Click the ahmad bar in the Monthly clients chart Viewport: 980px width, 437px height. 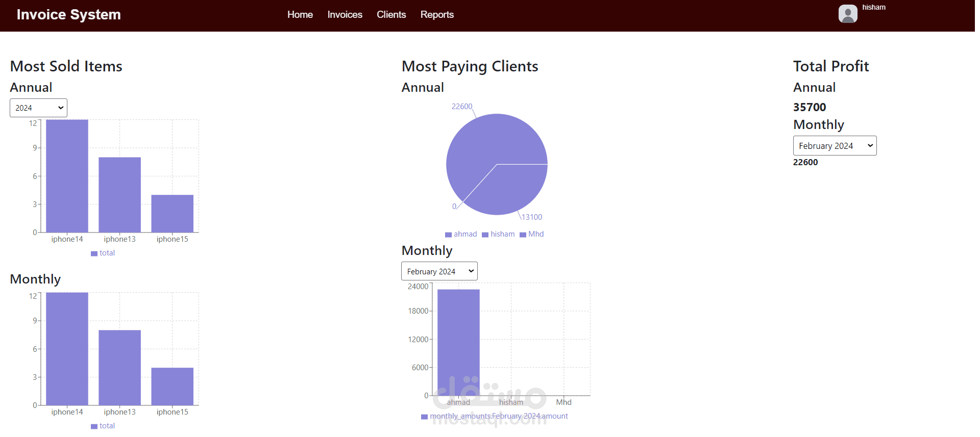click(458, 342)
